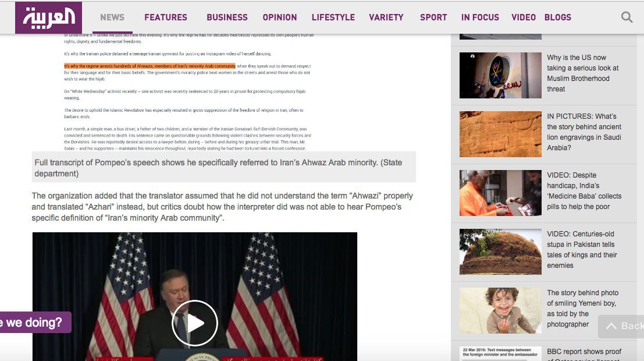This screenshot has height=361, width=644.
Task: Open the 'Medicine Baba' video article link
Action: [584, 191]
